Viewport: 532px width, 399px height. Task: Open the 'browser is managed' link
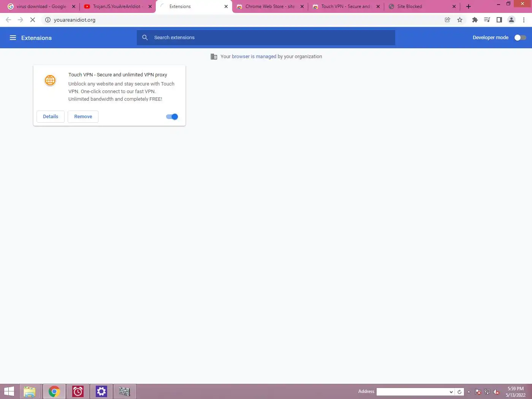point(254,57)
